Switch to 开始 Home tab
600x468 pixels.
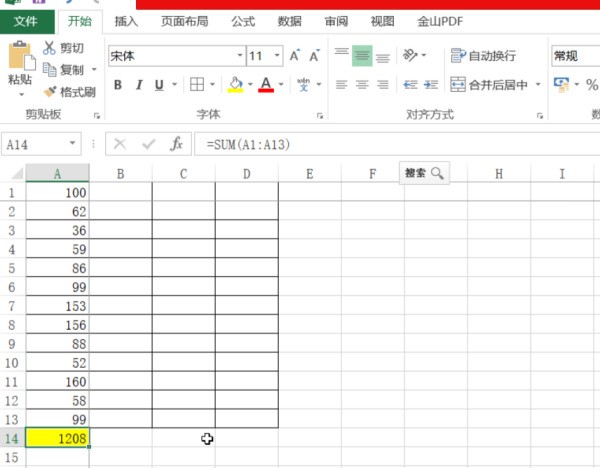coord(80,21)
